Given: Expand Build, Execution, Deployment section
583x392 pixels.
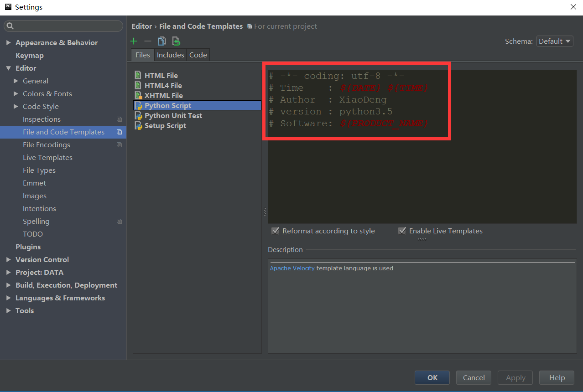Looking at the screenshot, I should (8, 285).
